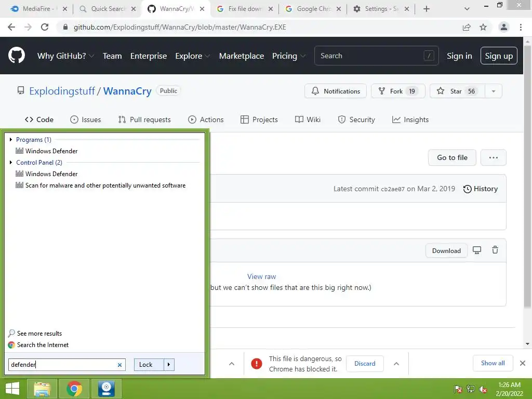The width and height of the screenshot is (532, 399).
Task: Close the MediaFire tab
Action: 65,9
